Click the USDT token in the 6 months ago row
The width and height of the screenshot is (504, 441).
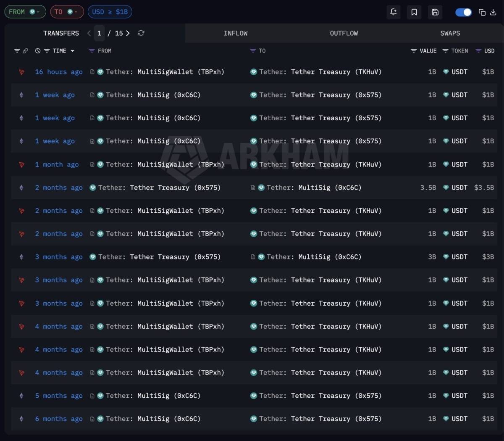pyautogui.click(x=455, y=419)
